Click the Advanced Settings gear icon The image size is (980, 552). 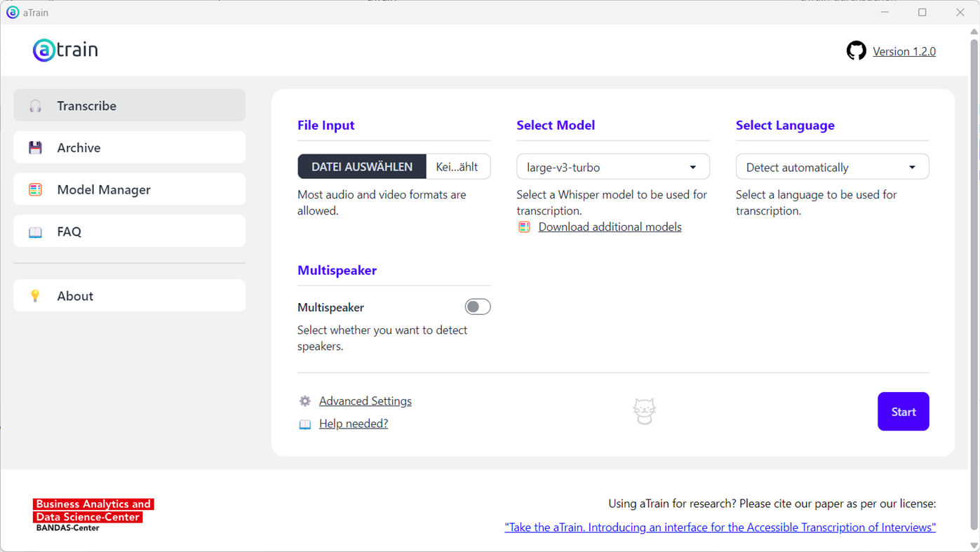point(305,401)
